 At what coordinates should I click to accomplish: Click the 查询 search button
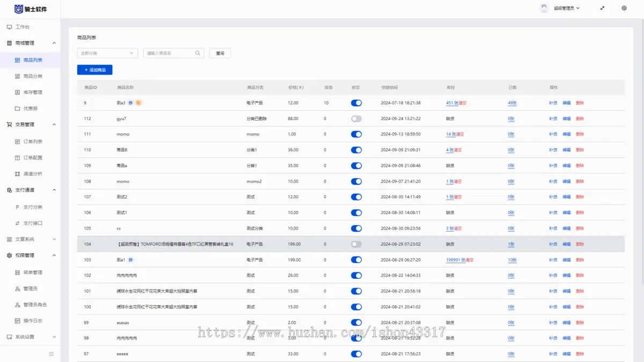coord(220,53)
